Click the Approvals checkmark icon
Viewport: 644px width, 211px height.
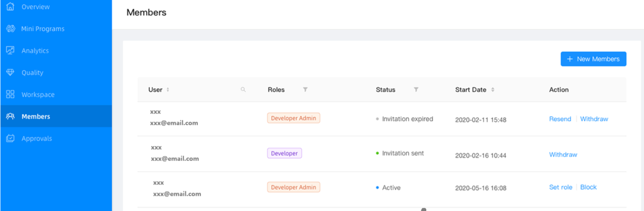11,139
